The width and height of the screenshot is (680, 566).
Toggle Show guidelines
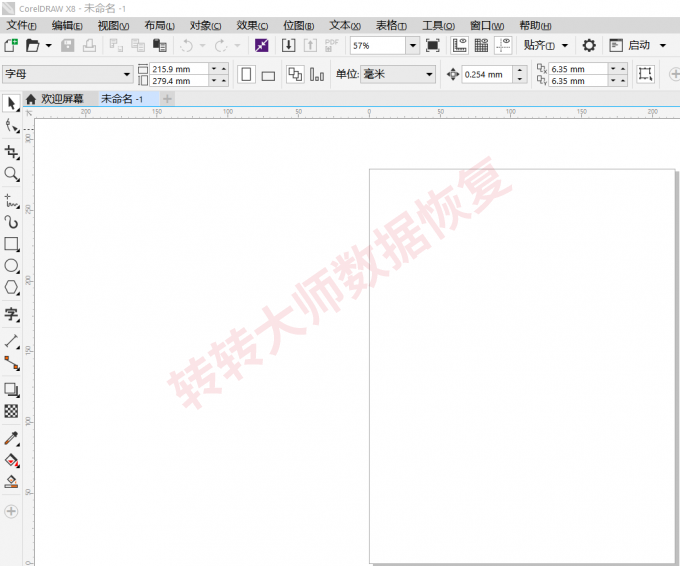click(x=503, y=45)
